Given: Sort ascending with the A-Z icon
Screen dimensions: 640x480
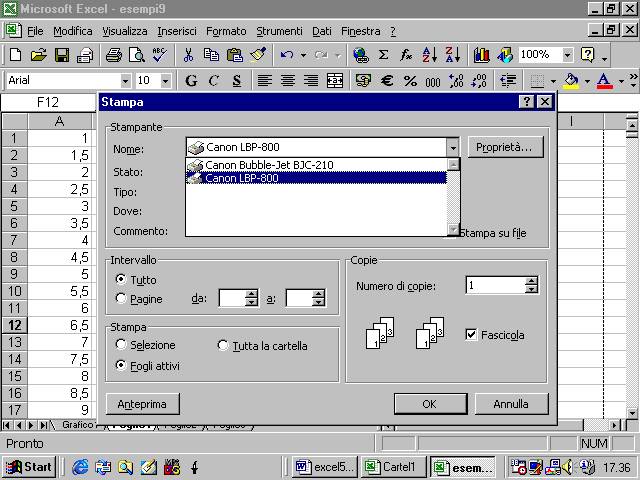Looking at the screenshot, I should point(429,55).
